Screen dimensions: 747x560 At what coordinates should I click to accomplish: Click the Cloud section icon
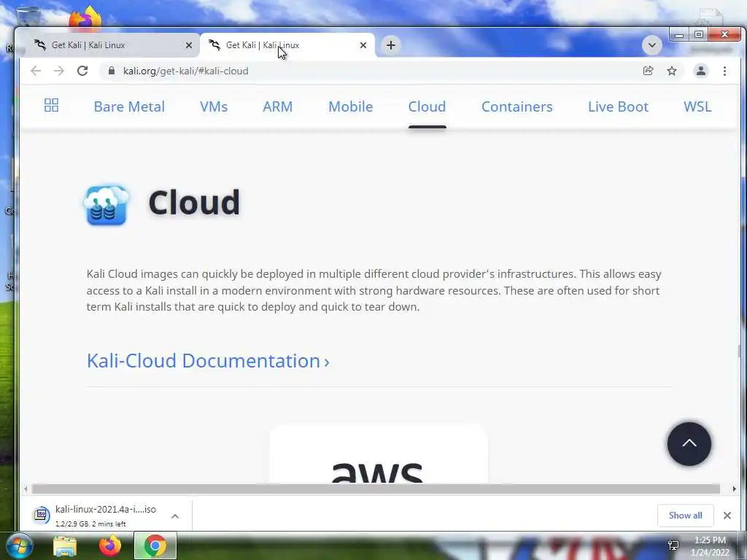107,205
